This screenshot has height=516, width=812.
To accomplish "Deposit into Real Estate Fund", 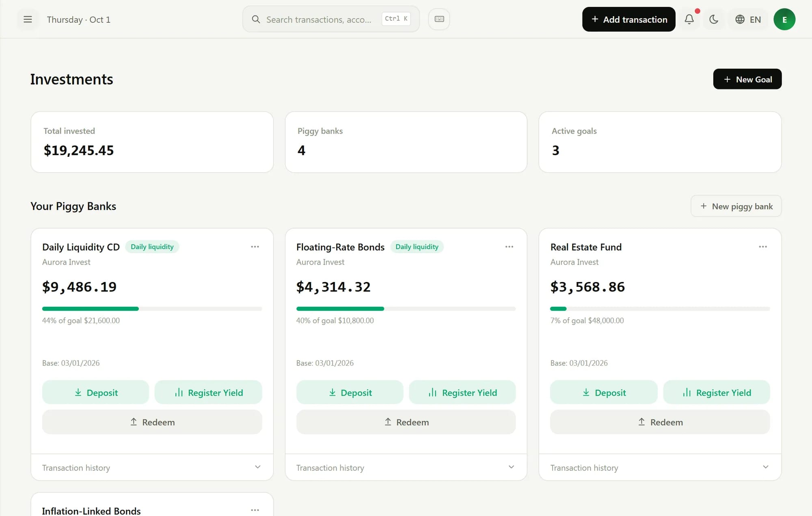I will click(604, 392).
